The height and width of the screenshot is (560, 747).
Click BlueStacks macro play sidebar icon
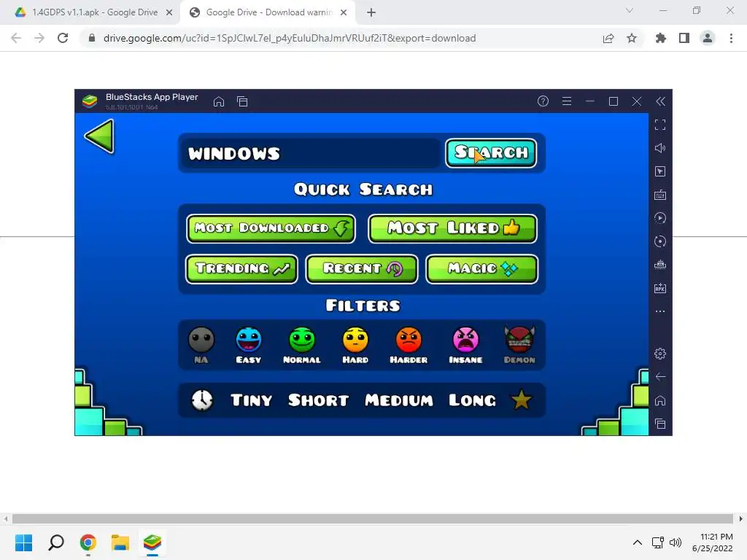pyautogui.click(x=660, y=218)
